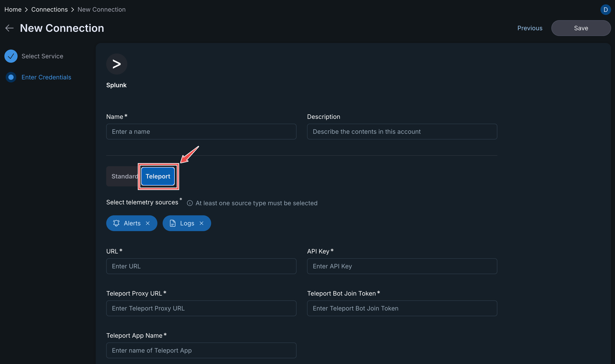The image size is (615, 364).
Task: Open Connections from the breadcrumb
Action: pos(49,9)
